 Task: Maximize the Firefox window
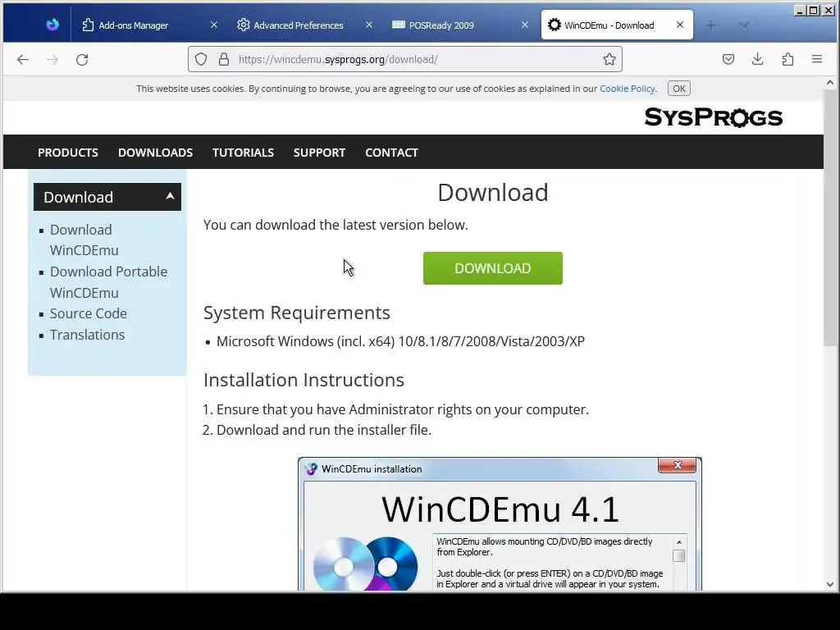pos(814,10)
